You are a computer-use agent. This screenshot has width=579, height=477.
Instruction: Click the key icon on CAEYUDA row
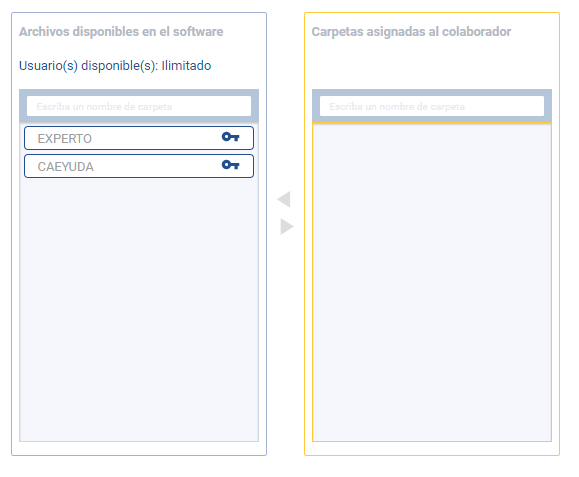[230, 165]
